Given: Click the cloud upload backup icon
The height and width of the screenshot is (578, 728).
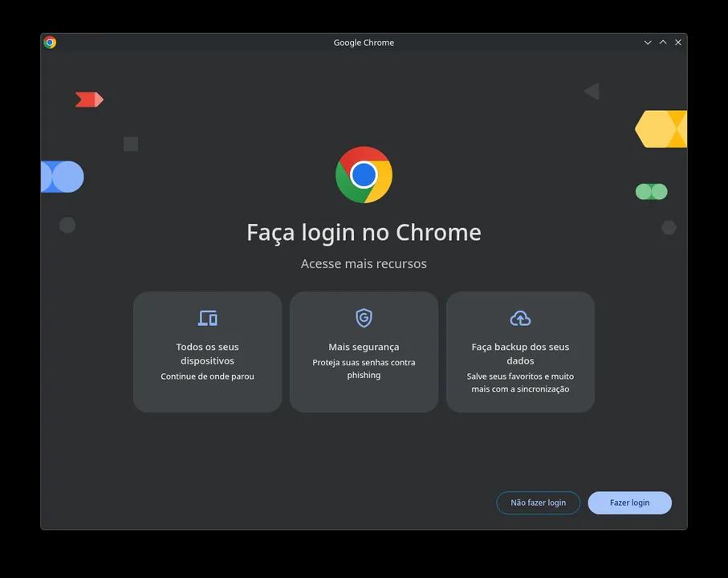Looking at the screenshot, I should coord(520,318).
